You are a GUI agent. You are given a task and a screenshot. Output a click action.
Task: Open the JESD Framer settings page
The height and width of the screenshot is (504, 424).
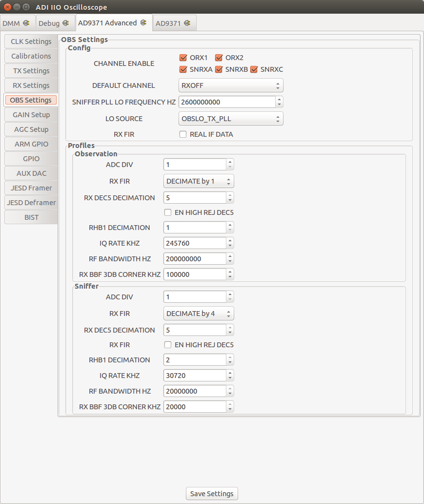(x=30, y=188)
